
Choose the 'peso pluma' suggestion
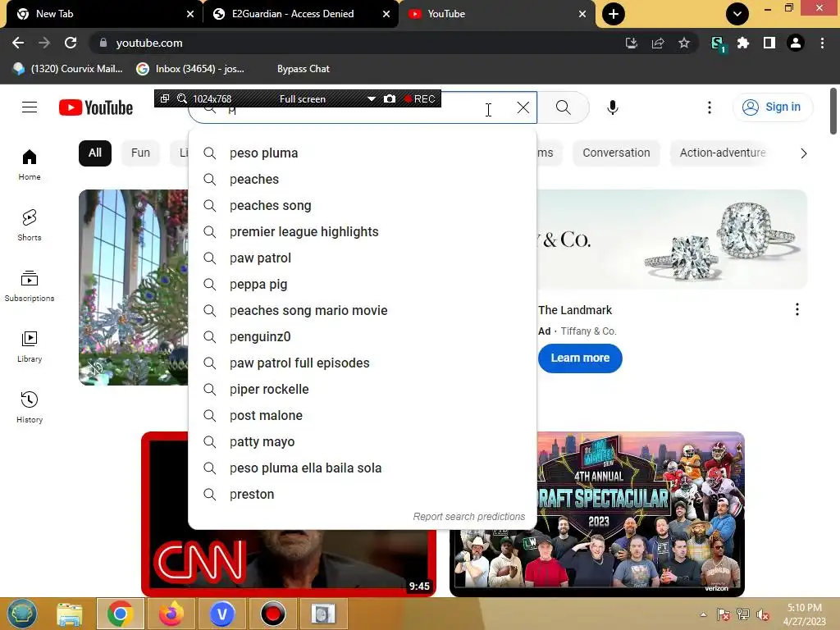coord(363,153)
